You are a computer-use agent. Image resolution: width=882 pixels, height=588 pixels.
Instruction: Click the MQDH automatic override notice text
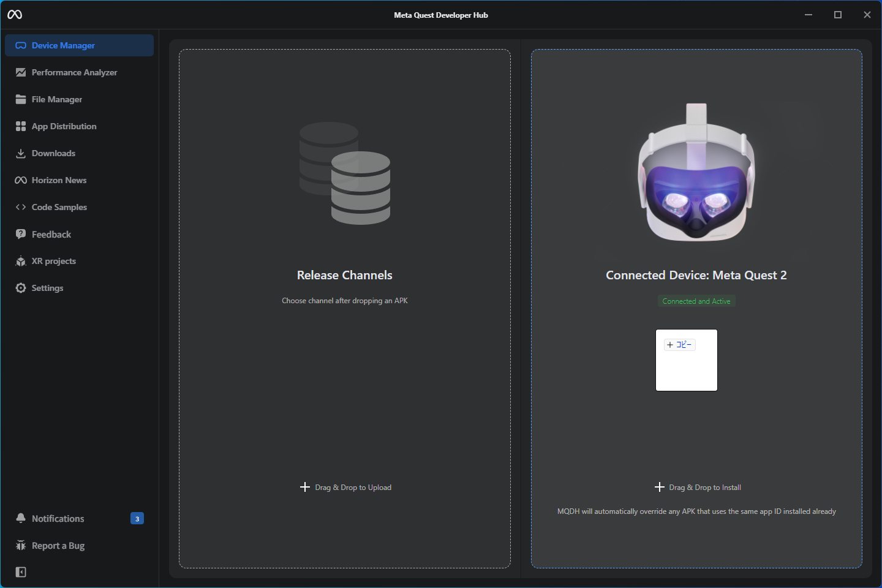pos(696,511)
